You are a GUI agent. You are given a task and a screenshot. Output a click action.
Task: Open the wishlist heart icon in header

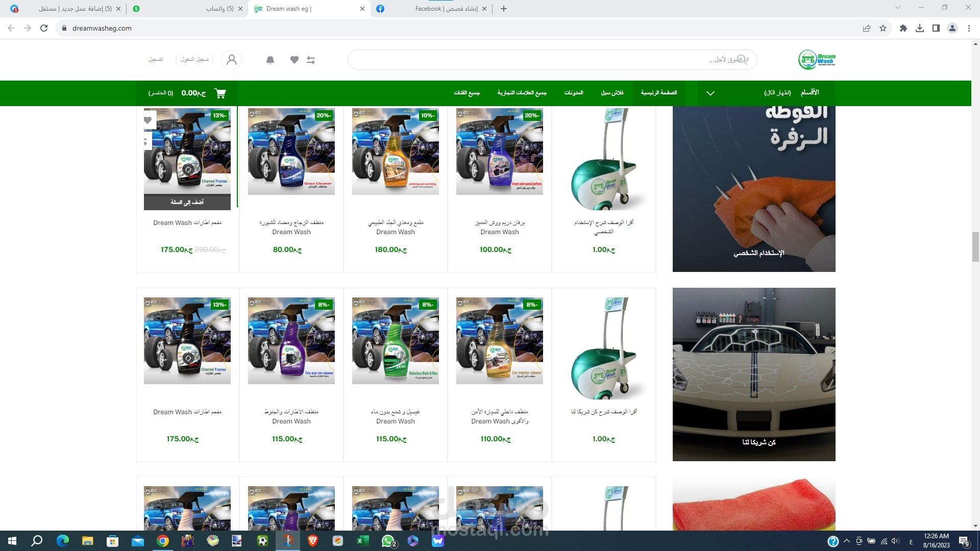[295, 60]
